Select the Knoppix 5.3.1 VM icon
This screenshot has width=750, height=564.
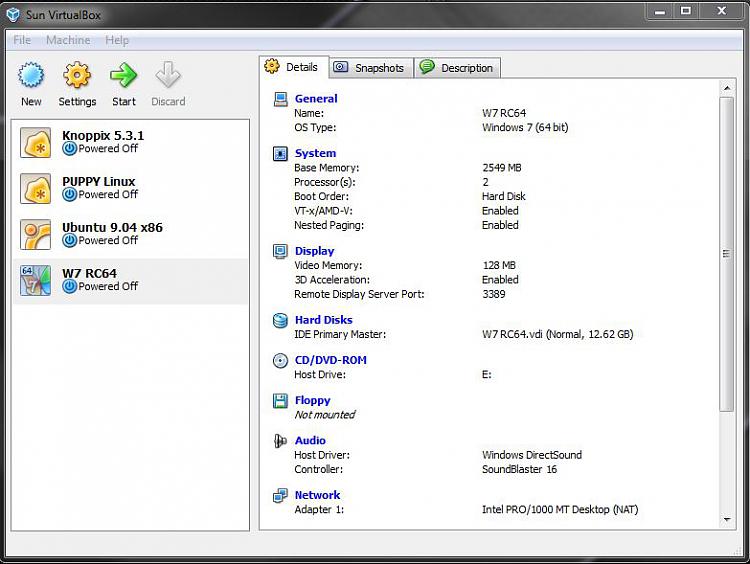tap(35, 142)
